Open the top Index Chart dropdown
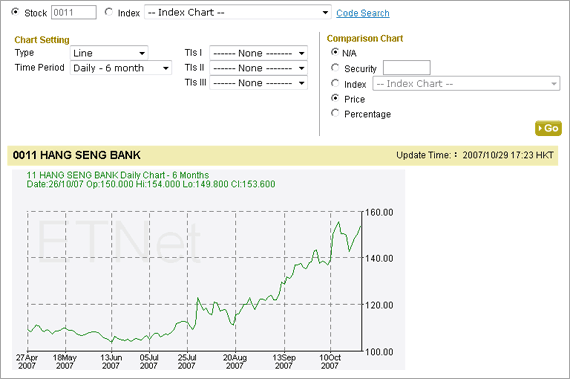 tap(238, 12)
